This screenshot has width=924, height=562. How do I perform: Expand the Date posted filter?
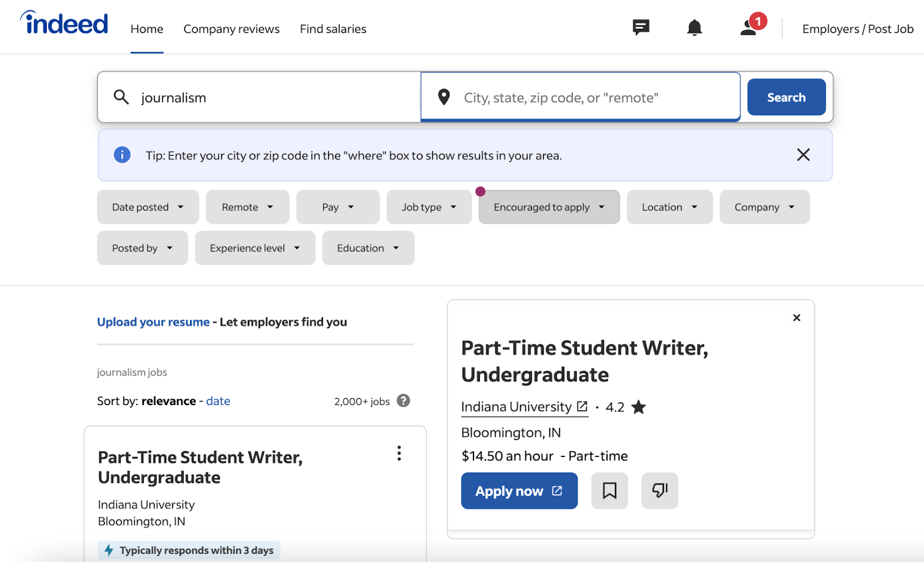(x=148, y=207)
